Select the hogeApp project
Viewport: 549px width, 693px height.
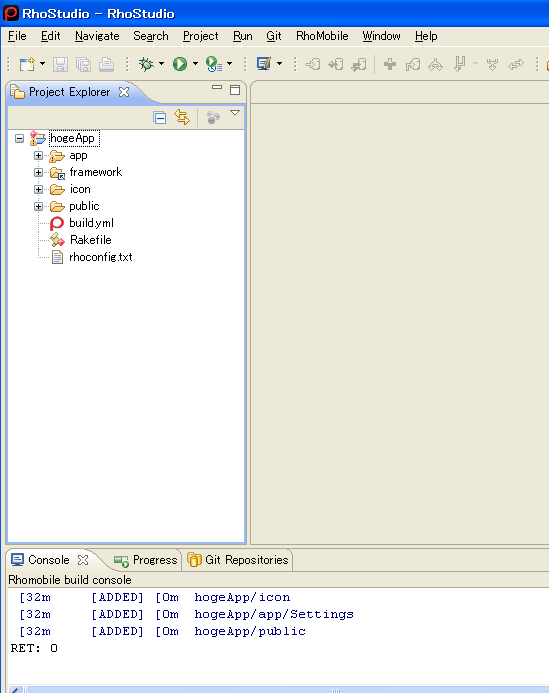point(72,138)
